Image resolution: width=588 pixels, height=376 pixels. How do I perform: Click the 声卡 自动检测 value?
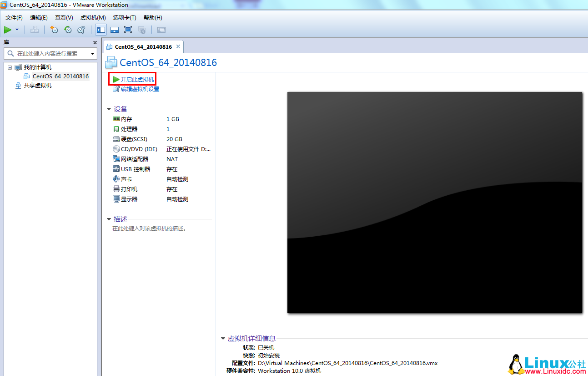tap(177, 179)
